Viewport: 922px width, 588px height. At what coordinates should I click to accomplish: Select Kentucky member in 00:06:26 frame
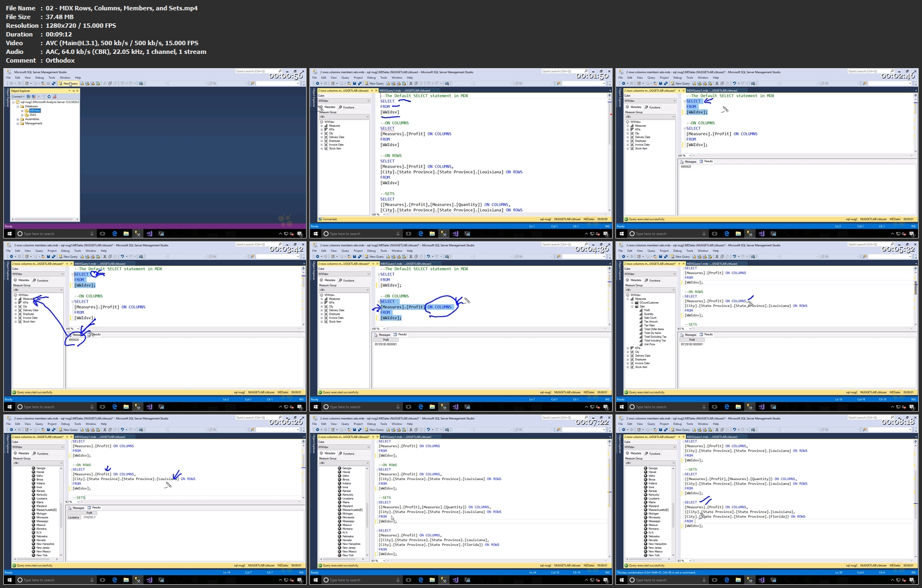tap(41, 495)
